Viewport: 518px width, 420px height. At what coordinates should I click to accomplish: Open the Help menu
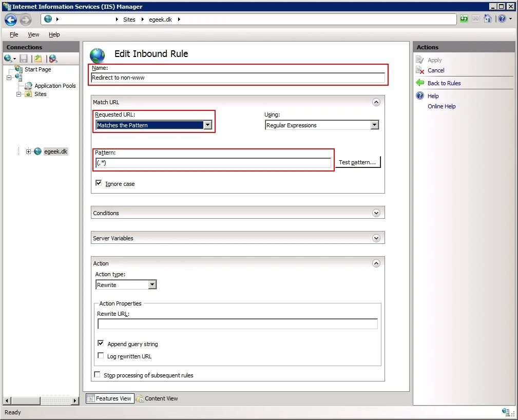54,34
